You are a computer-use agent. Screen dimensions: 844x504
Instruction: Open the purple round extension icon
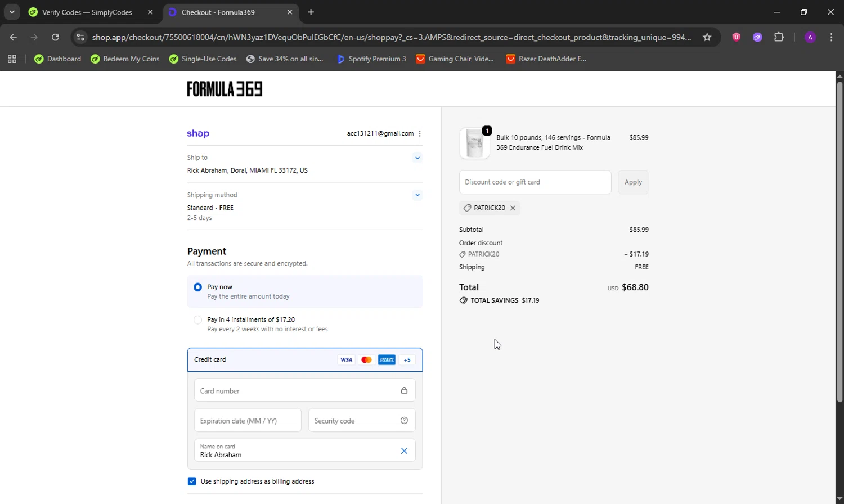click(x=757, y=37)
